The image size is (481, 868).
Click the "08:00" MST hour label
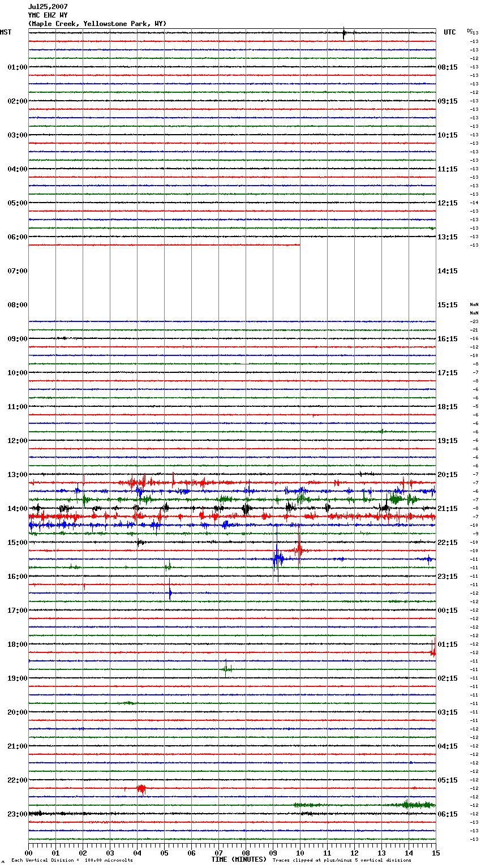pyautogui.click(x=18, y=305)
